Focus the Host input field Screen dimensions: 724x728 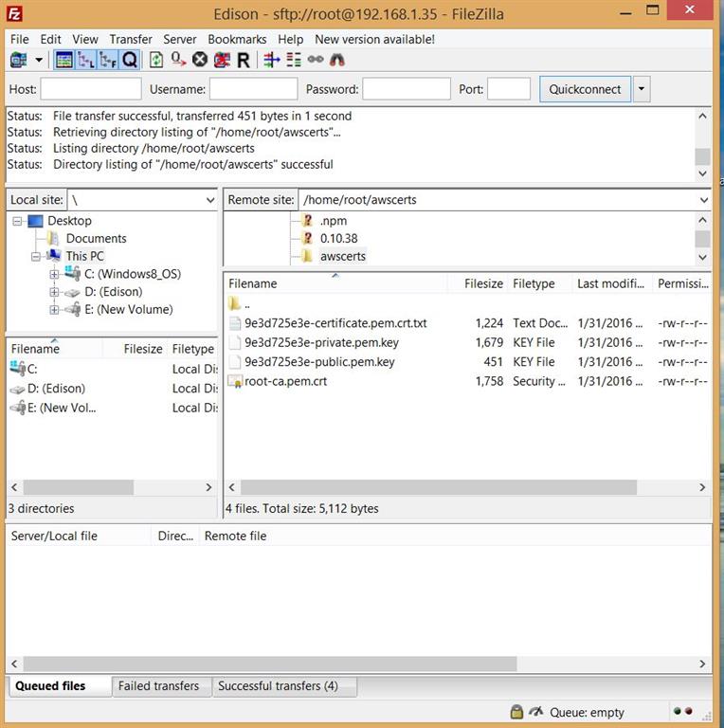(x=91, y=89)
